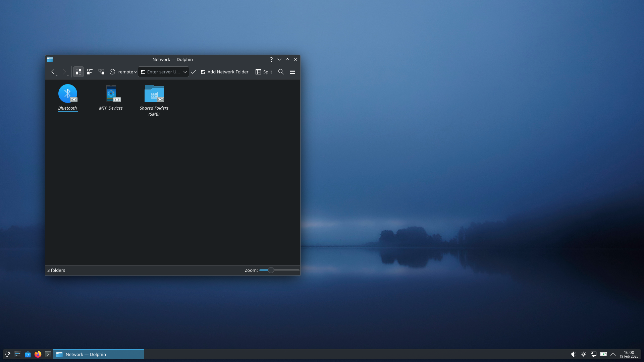Toggle Split view
Screen dimensions: 644x362
pyautogui.click(x=264, y=72)
